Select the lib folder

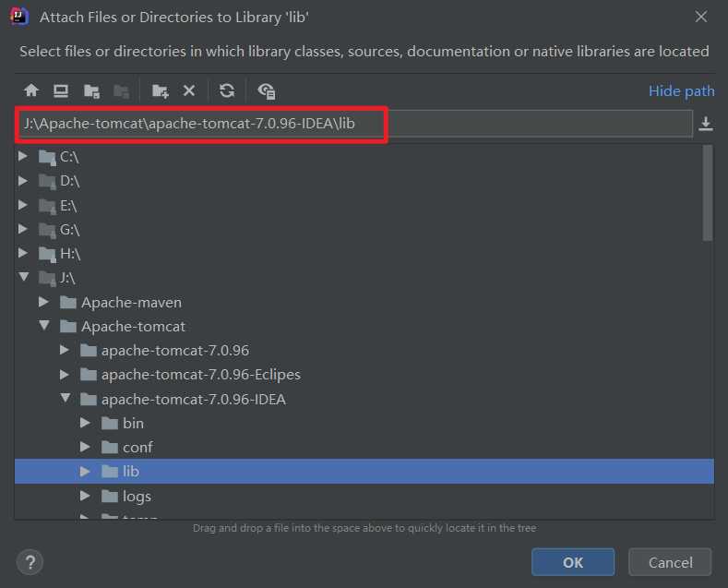click(364, 472)
